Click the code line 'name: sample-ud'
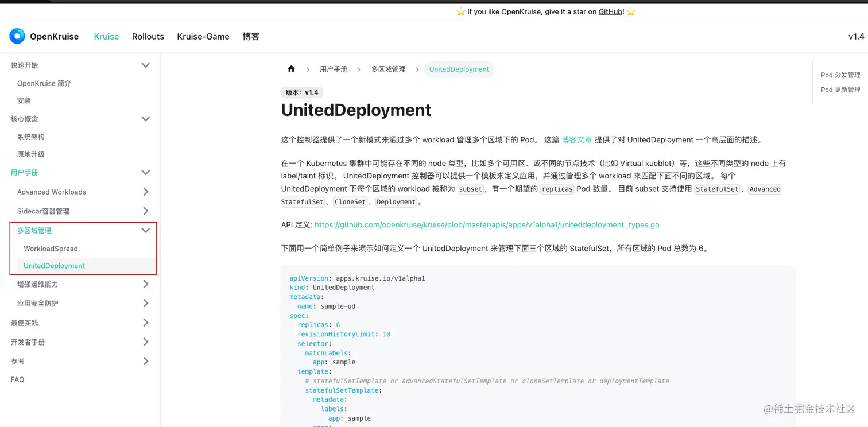This screenshot has height=427, width=868. (326, 306)
